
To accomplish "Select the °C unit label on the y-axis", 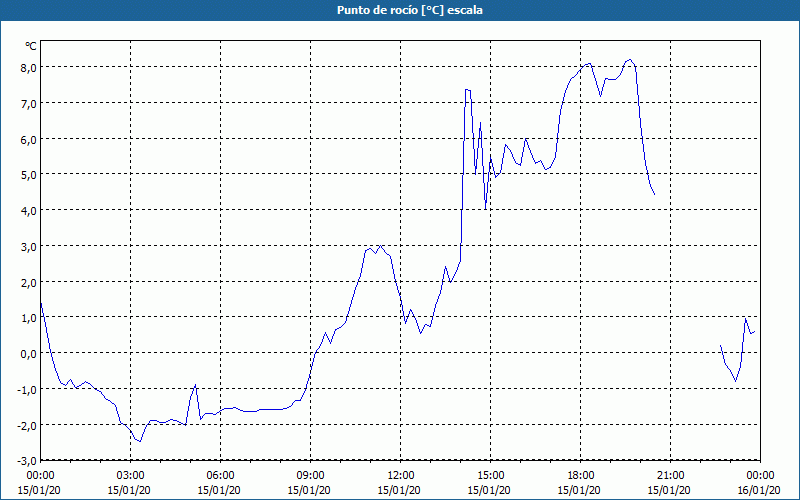I will pyautogui.click(x=31, y=46).
